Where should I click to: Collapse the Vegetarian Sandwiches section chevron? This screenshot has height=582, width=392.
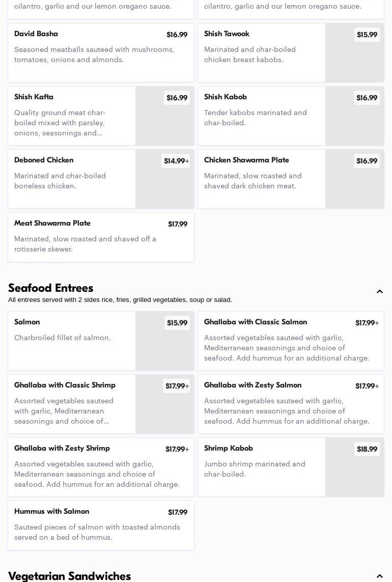coord(379,576)
